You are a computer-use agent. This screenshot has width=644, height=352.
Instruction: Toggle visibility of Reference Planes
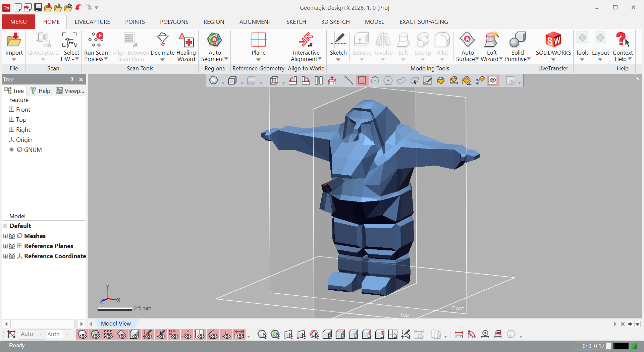pos(12,246)
